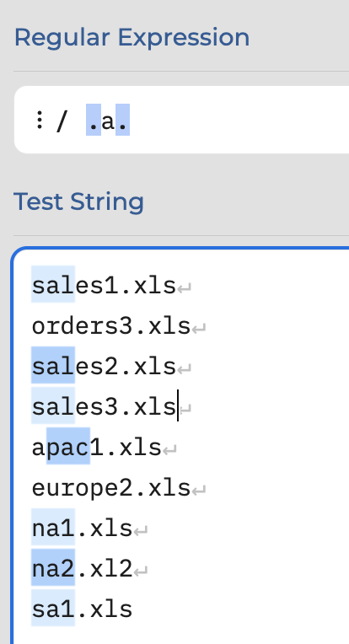The width and height of the screenshot is (349, 644).
Task: Focus the regular expression input field
Action: click(x=181, y=120)
